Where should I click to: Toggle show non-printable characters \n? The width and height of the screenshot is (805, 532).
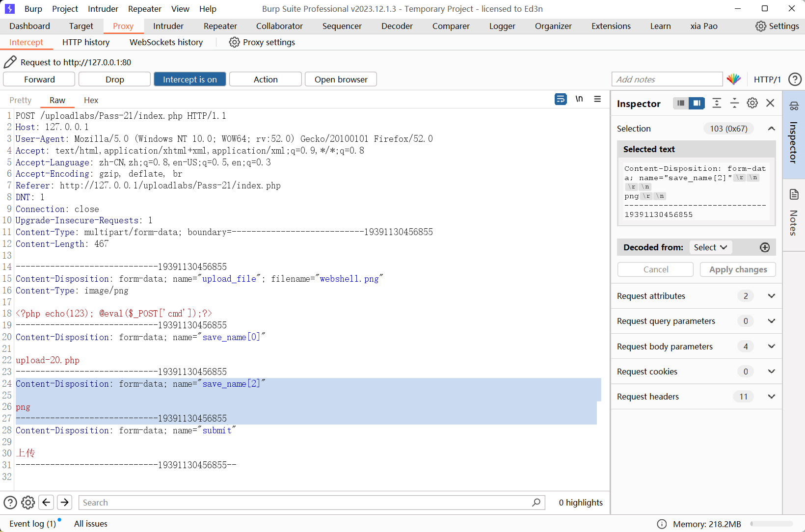click(x=579, y=99)
